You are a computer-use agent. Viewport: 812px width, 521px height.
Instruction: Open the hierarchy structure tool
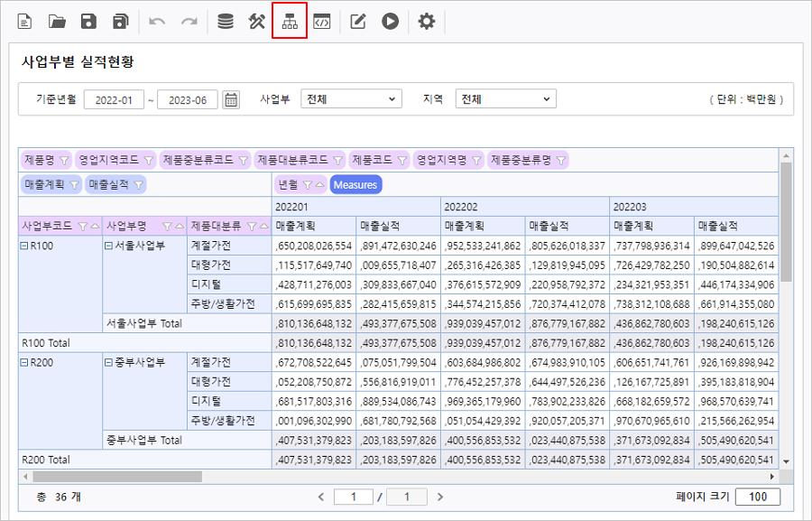(290, 21)
